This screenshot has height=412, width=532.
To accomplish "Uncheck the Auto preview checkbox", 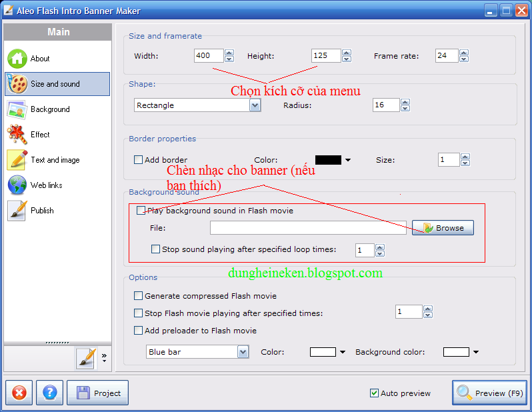I will pyautogui.click(x=374, y=393).
